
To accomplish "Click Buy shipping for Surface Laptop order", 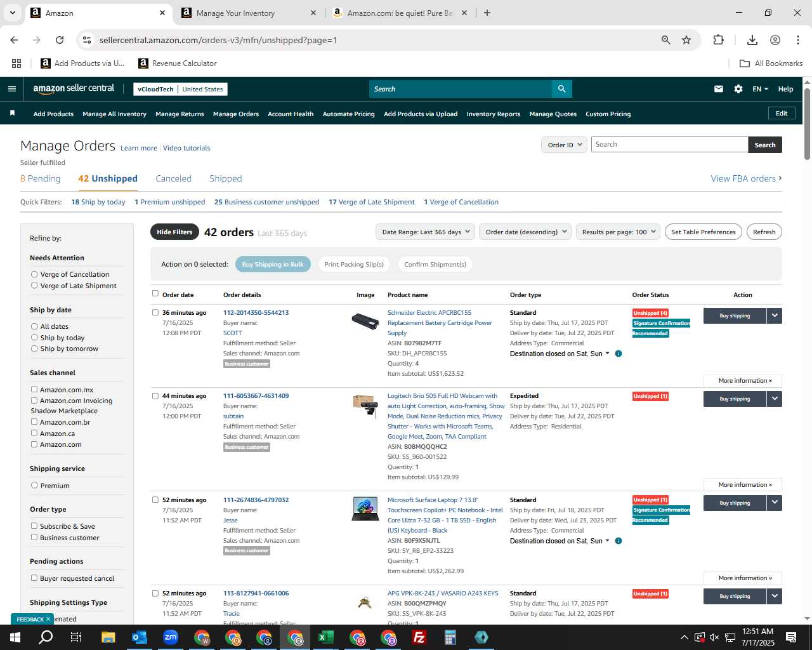I will point(735,503).
